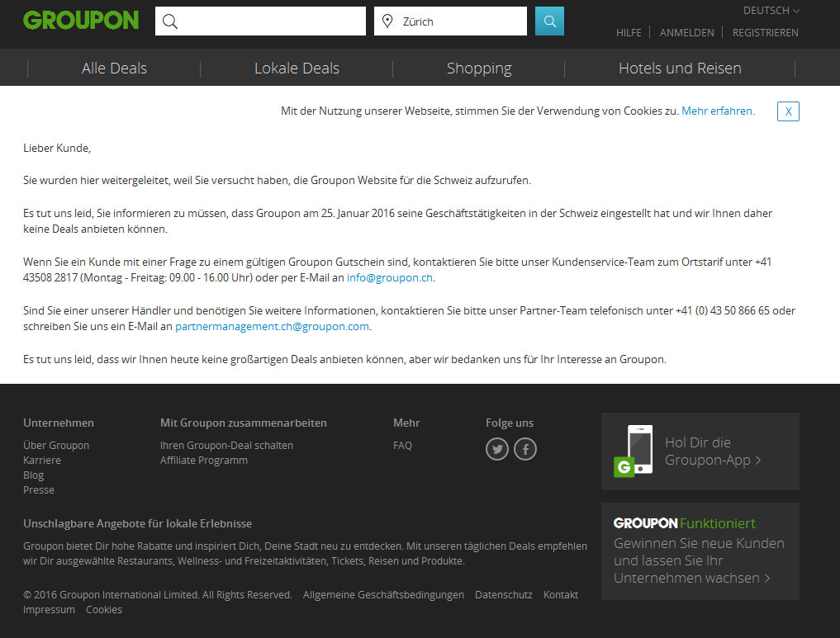The width and height of the screenshot is (840, 638).
Task: Open the Twitter icon under Folge uns
Action: [x=497, y=449]
